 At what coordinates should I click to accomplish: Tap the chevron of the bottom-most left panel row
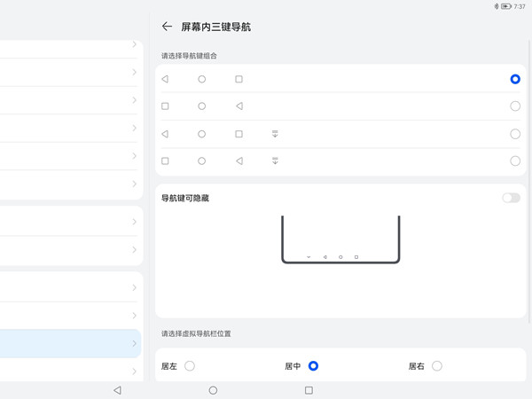click(x=135, y=372)
